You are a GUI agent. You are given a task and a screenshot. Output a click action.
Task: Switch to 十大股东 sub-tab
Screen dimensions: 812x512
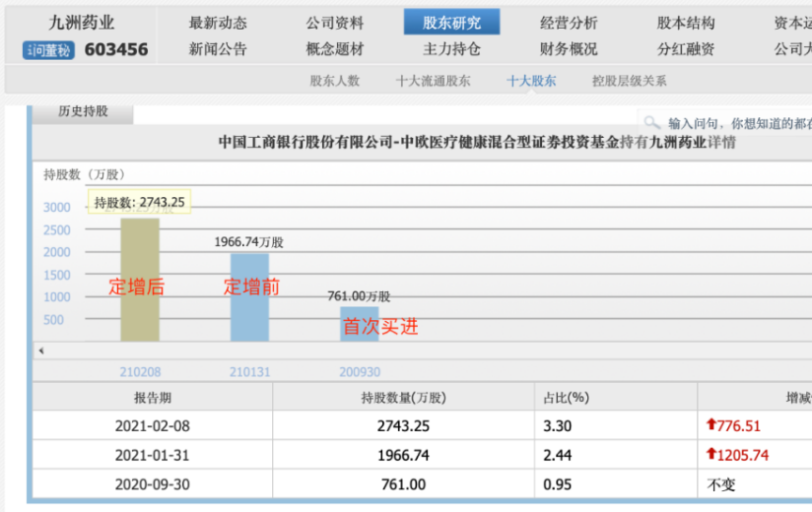531,81
